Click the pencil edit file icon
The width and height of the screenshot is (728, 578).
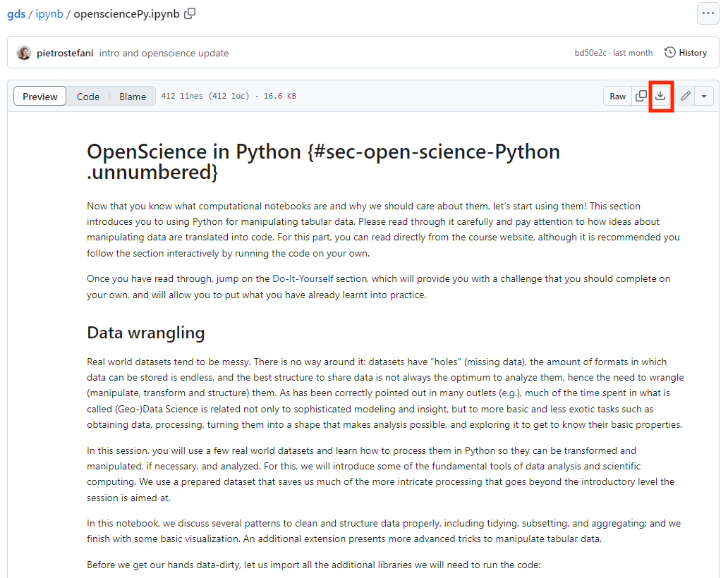(685, 96)
